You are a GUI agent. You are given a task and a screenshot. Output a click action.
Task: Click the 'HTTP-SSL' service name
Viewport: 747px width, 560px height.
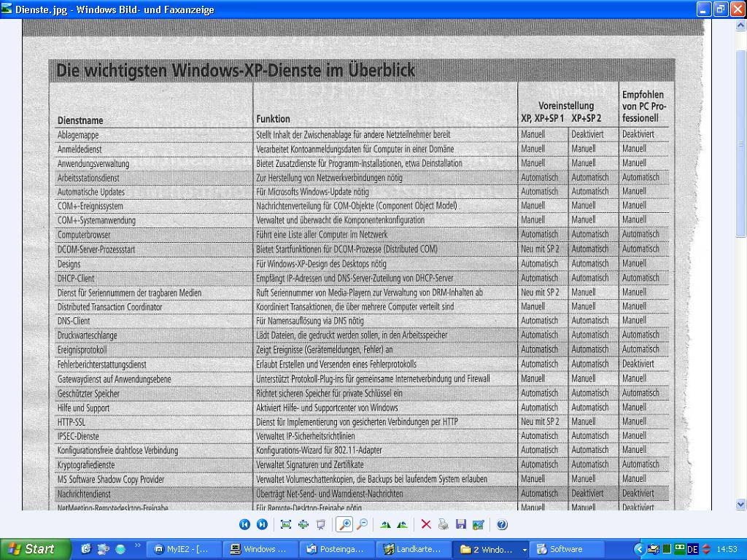pyautogui.click(x=71, y=422)
